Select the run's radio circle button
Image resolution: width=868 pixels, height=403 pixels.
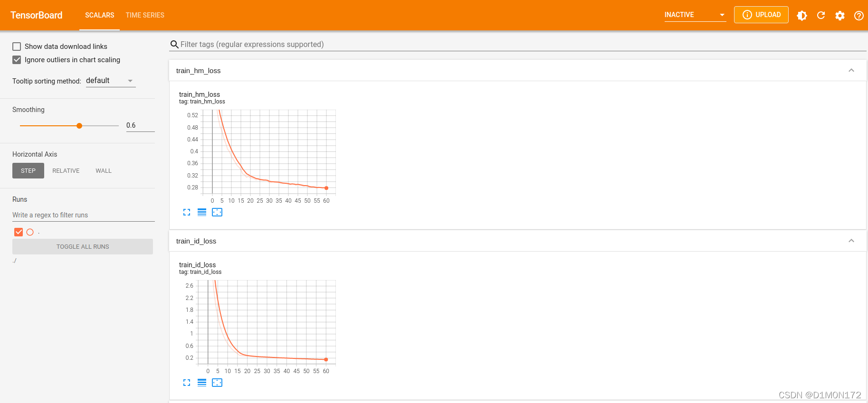30,232
